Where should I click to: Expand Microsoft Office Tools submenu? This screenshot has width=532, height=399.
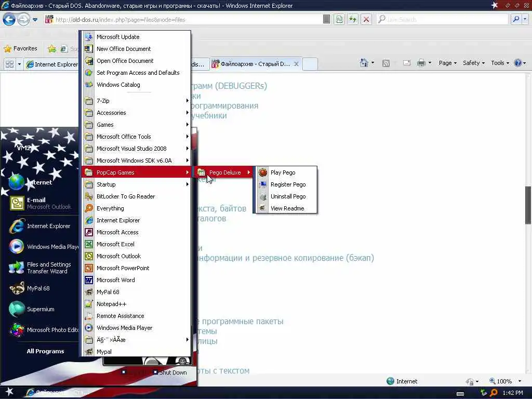click(x=137, y=137)
